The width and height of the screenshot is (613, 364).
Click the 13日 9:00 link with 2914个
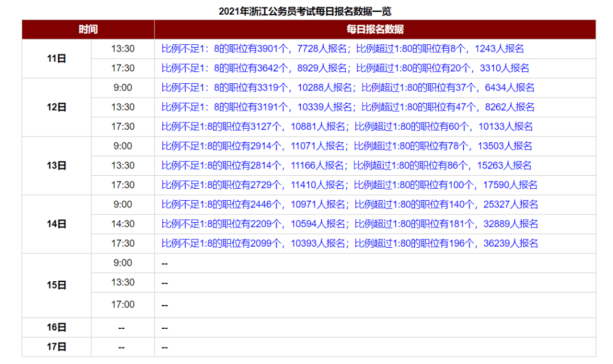[x=347, y=146]
